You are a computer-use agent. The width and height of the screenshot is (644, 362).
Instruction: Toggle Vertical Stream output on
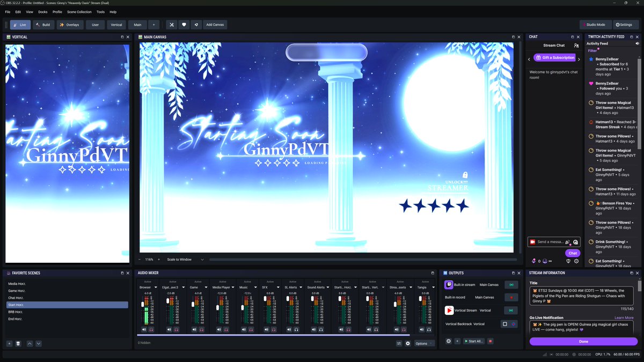(511, 311)
